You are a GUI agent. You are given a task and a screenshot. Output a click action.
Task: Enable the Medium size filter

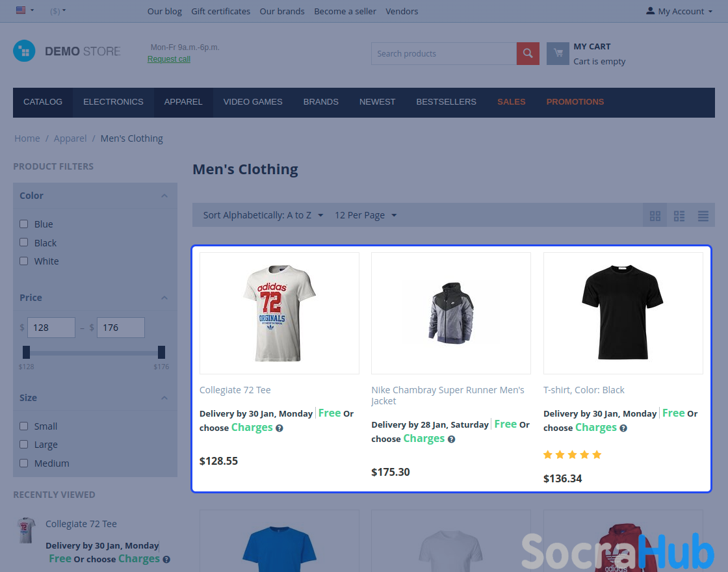click(x=23, y=463)
